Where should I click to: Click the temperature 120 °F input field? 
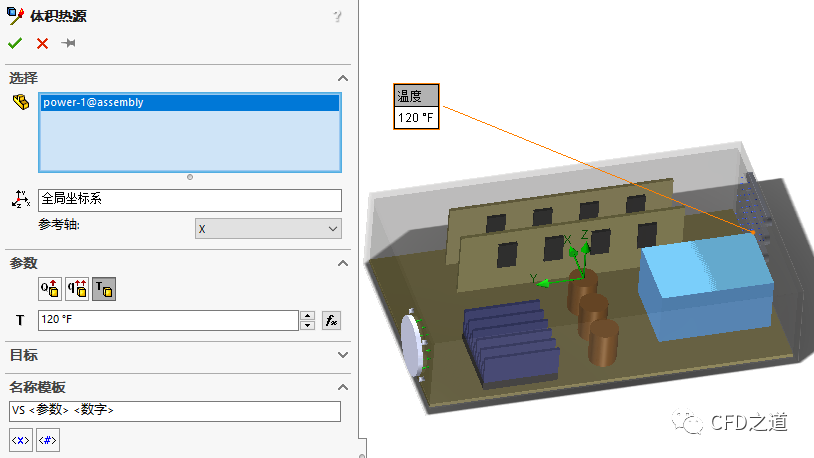(167, 321)
